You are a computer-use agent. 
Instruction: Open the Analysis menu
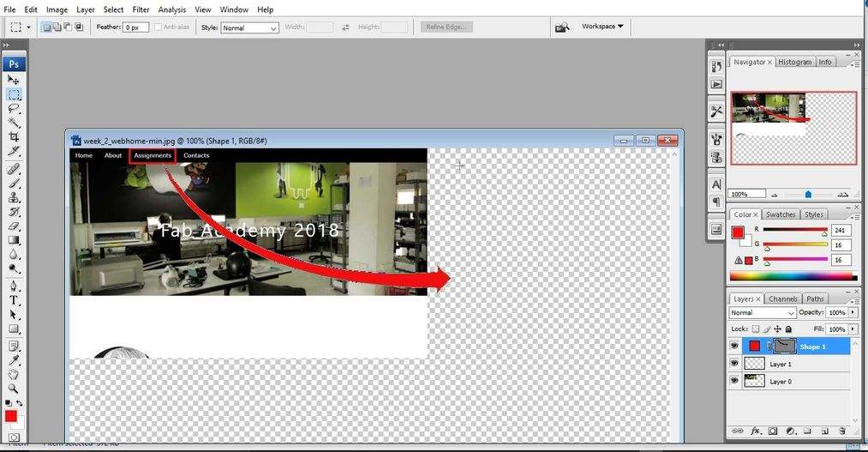pyautogui.click(x=172, y=9)
